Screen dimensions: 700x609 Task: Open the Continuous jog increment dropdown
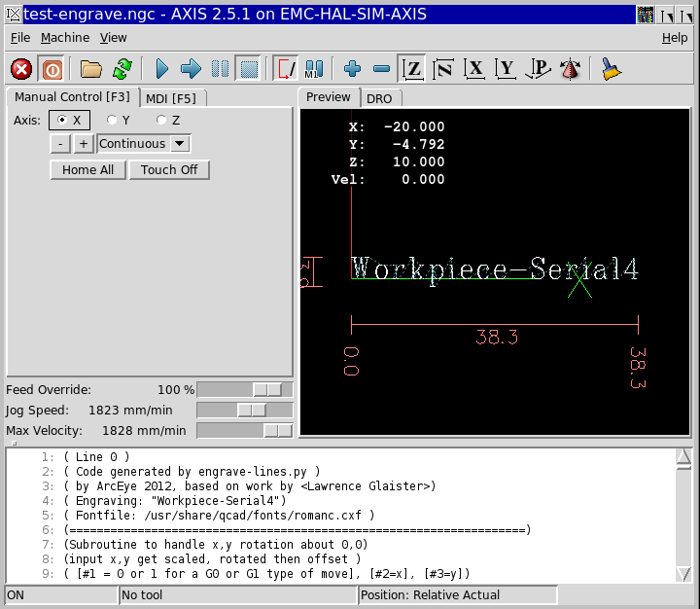point(144,144)
